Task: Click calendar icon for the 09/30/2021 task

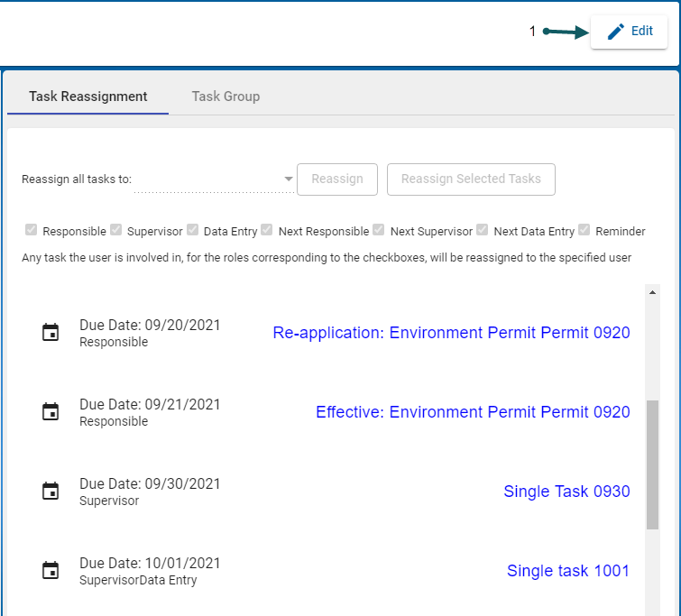Action: pyautogui.click(x=51, y=492)
